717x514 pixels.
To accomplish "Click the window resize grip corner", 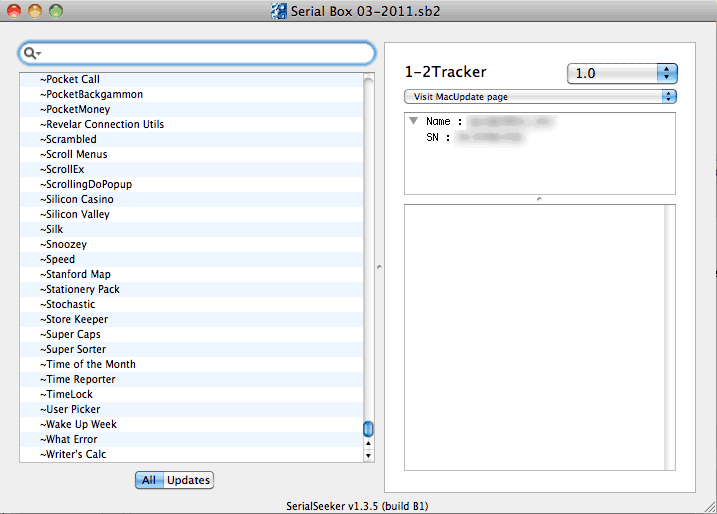I will click(710, 507).
